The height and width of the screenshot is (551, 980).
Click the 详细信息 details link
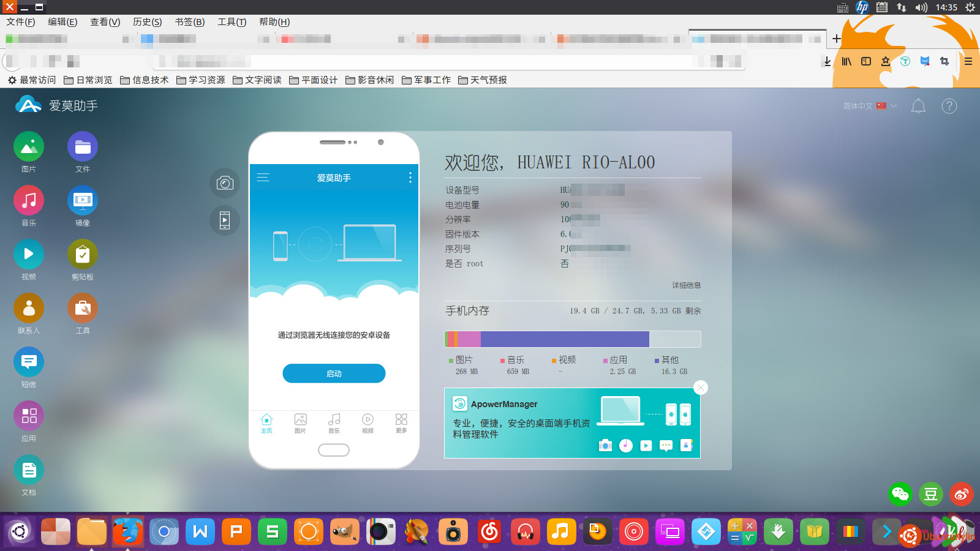[686, 285]
